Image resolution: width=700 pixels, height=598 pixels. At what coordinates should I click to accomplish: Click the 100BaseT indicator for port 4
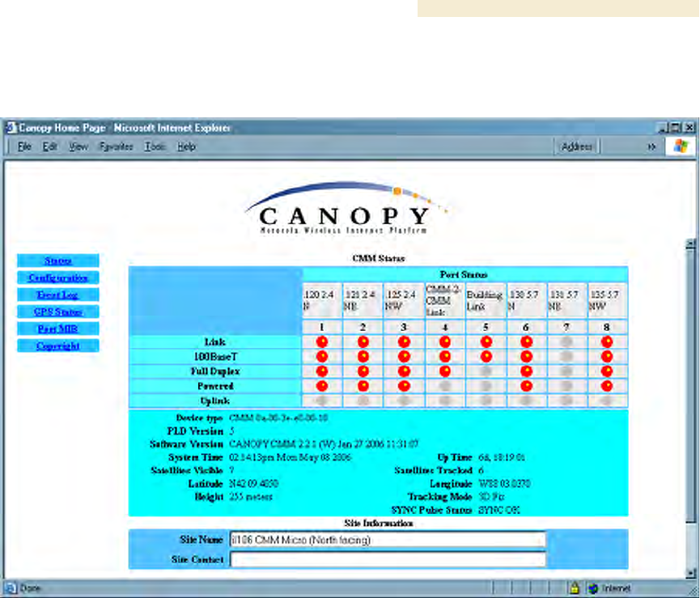tap(444, 357)
